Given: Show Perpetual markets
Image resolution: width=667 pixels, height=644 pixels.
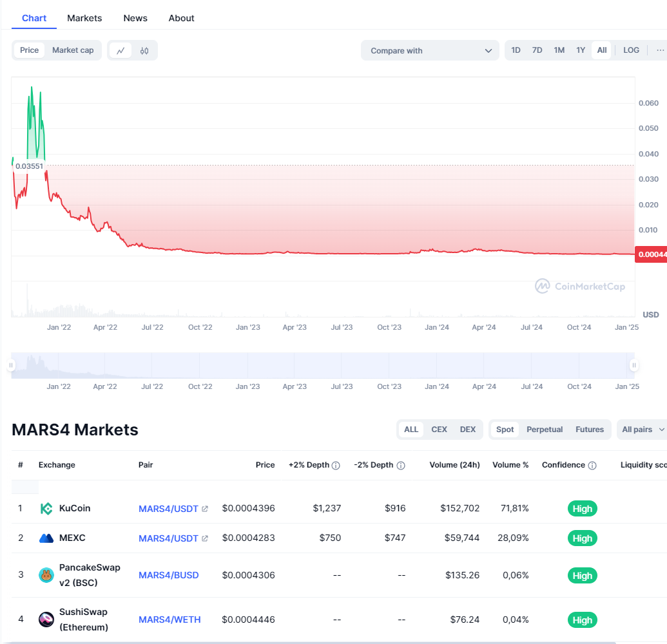Looking at the screenshot, I should [545, 430].
